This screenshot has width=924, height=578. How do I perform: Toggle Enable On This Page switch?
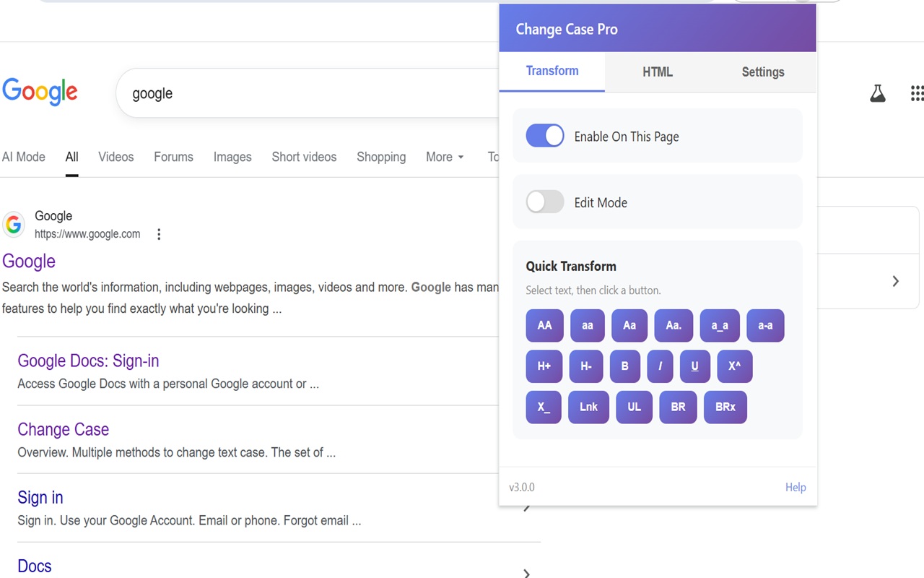point(545,136)
